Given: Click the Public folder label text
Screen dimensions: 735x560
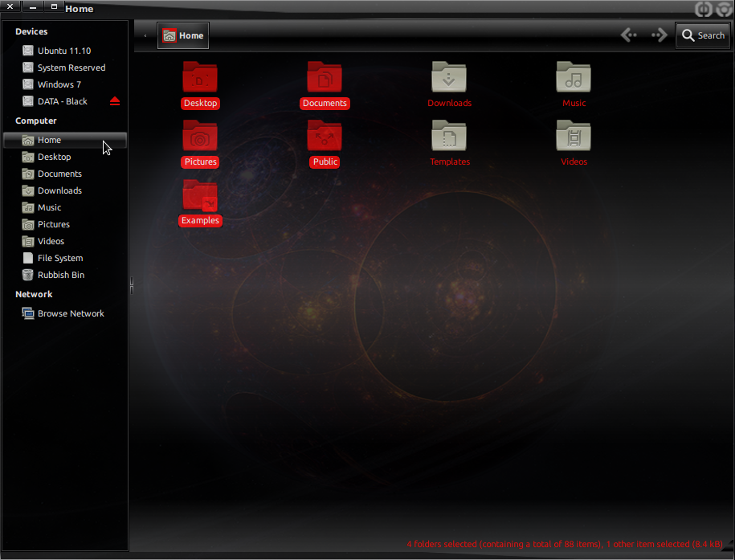Looking at the screenshot, I should click(325, 161).
